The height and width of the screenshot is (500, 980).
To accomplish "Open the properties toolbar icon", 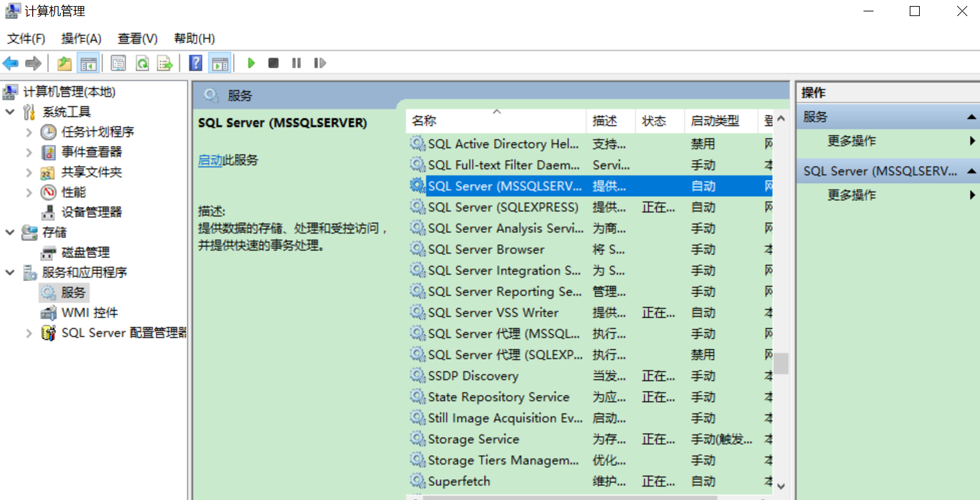I will (118, 63).
